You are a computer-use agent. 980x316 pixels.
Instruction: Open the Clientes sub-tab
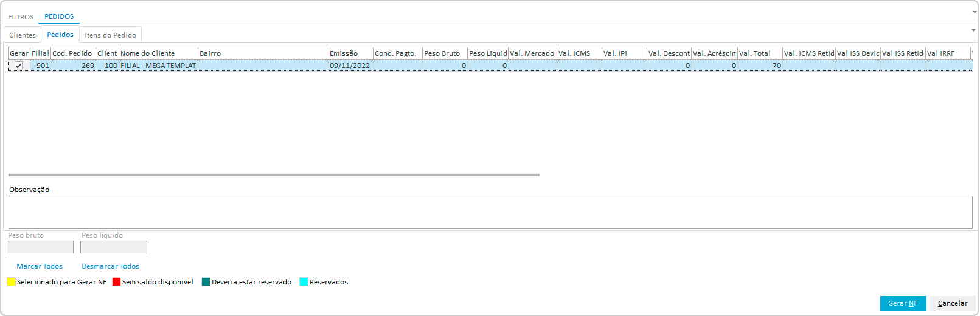[x=23, y=35]
